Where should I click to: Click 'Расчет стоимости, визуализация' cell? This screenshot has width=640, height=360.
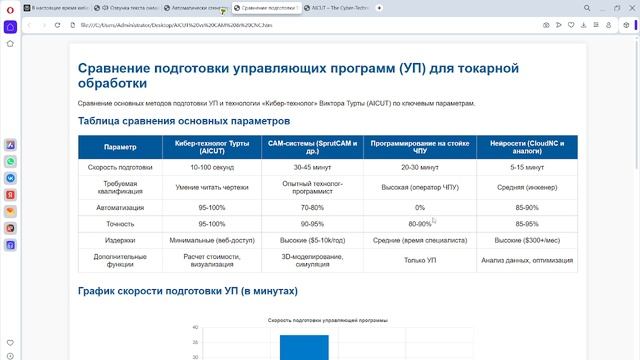pyautogui.click(x=212, y=260)
